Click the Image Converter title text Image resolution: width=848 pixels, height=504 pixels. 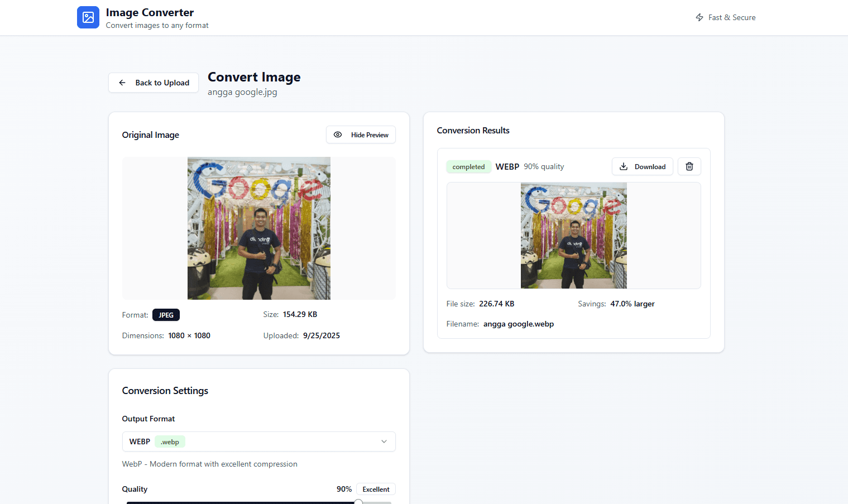[x=150, y=12]
